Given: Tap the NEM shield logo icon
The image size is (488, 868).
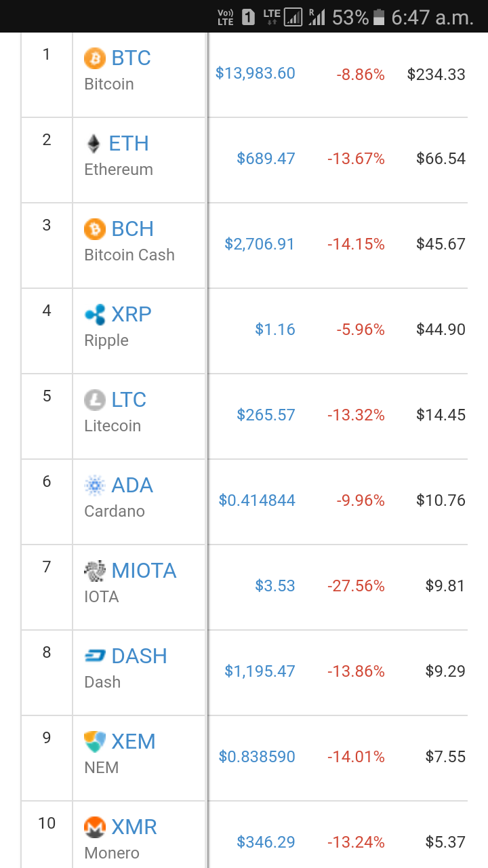Looking at the screenshot, I should coord(95,742).
